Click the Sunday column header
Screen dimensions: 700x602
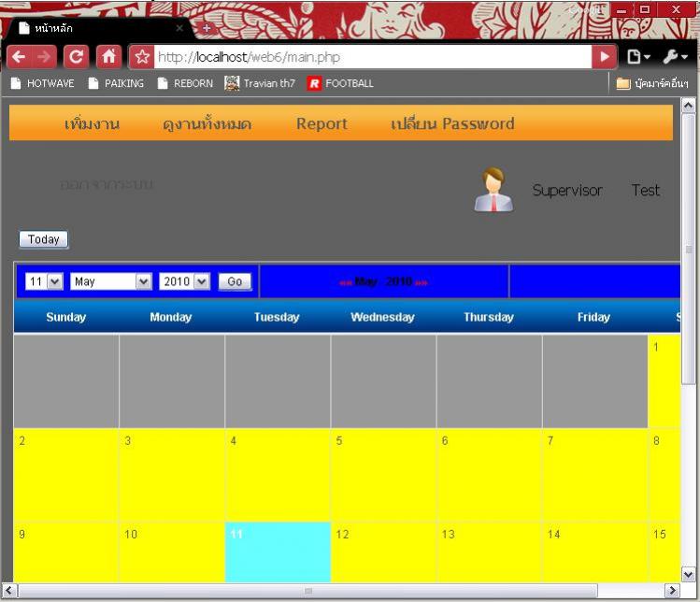point(66,317)
